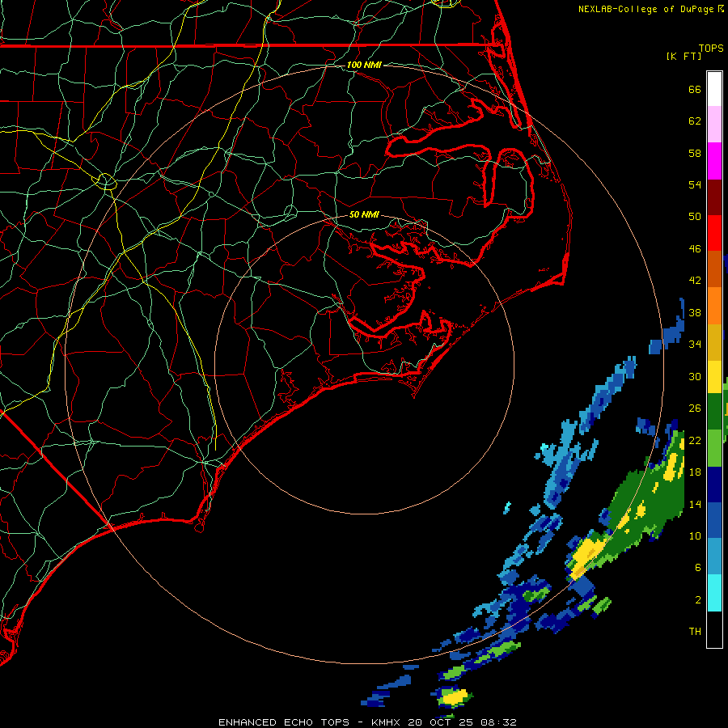Click the dark green swatch at 26
728x728 pixels.
[x=714, y=412]
